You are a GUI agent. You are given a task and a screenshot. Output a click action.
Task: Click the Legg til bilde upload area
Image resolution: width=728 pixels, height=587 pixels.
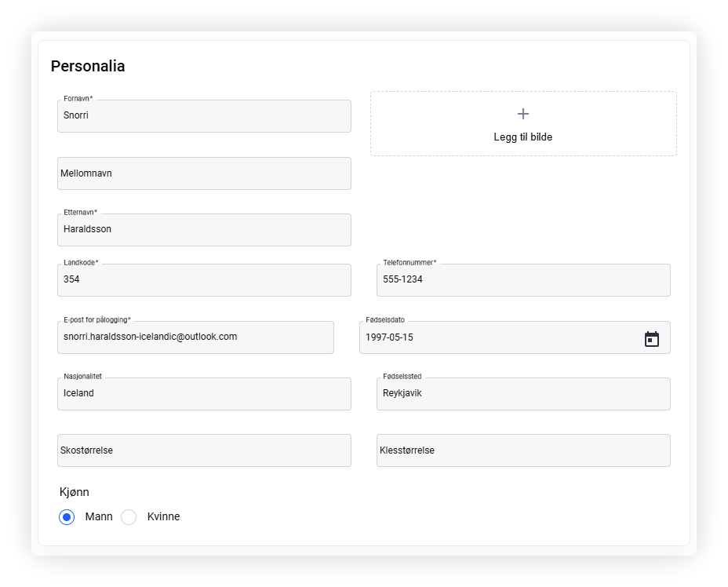(523, 123)
